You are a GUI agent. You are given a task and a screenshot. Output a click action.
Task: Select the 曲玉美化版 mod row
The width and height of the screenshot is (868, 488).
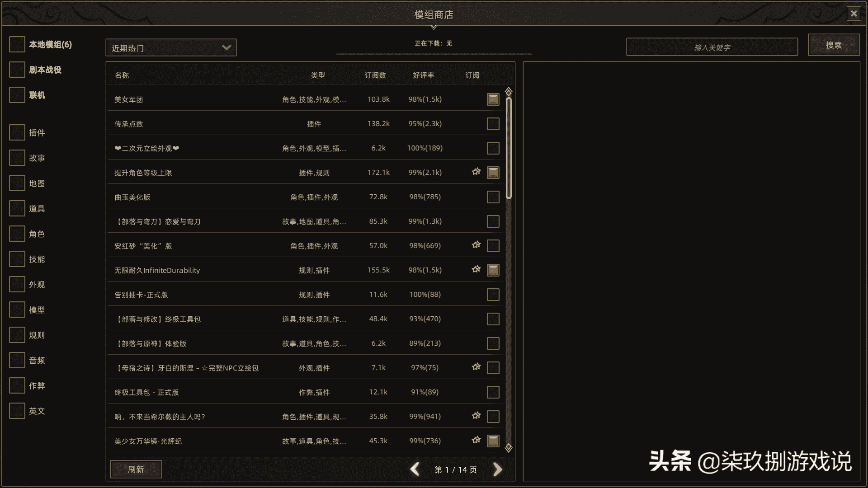(306, 197)
